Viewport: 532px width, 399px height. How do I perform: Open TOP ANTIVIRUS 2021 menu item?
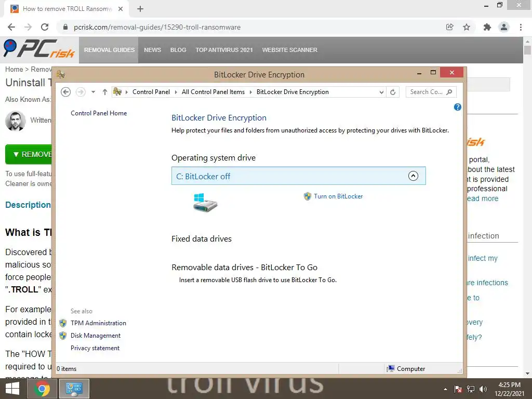pos(224,50)
